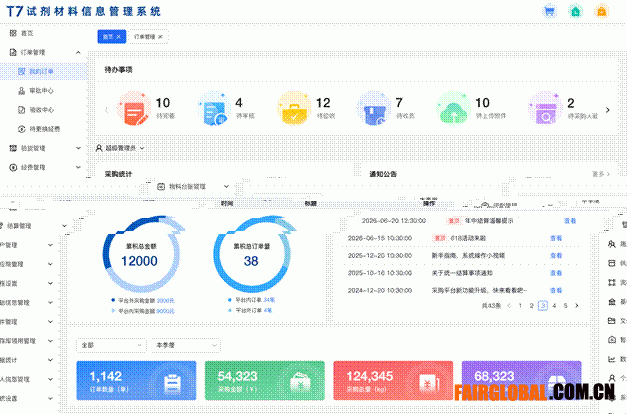The image size is (627, 414).
Task: Click the bank building icon in right panel
Action: coord(612,302)
